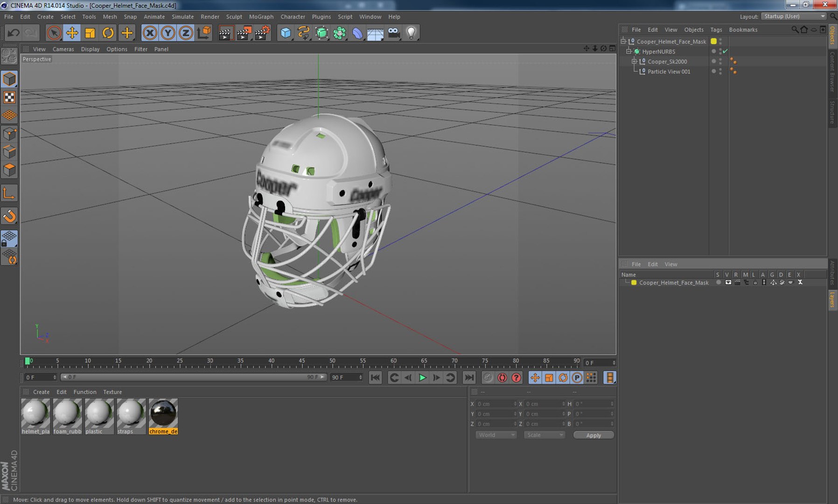The image size is (838, 504).
Task: Enable the Axis mode icon
Action: pos(9,193)
